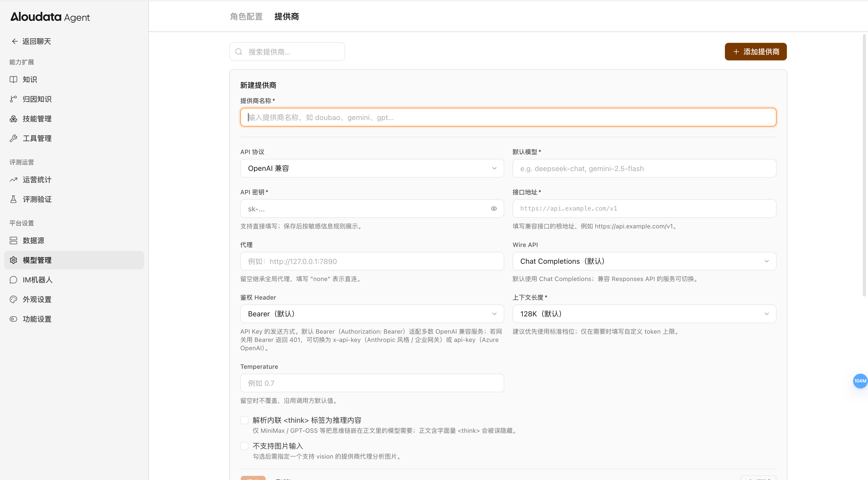The width and height of the screenshot is (868, 480).
Task: Open the 知识 book icon in sidebar
Action: (x=13, y=79)
